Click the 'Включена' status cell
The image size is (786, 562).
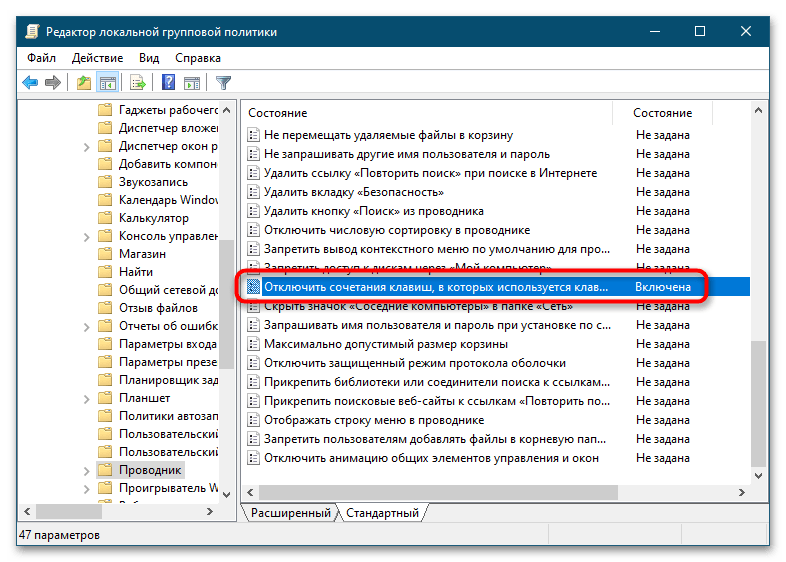[x=662, y=287]
